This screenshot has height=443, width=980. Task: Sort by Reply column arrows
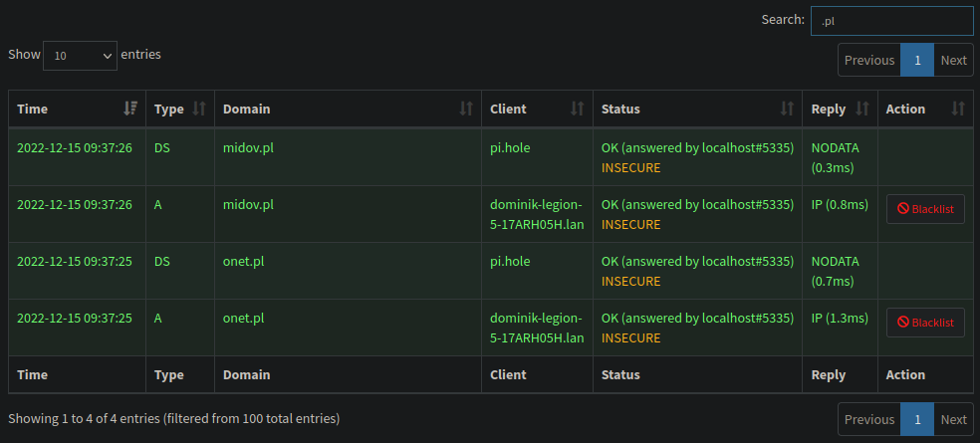pos(862,109)
